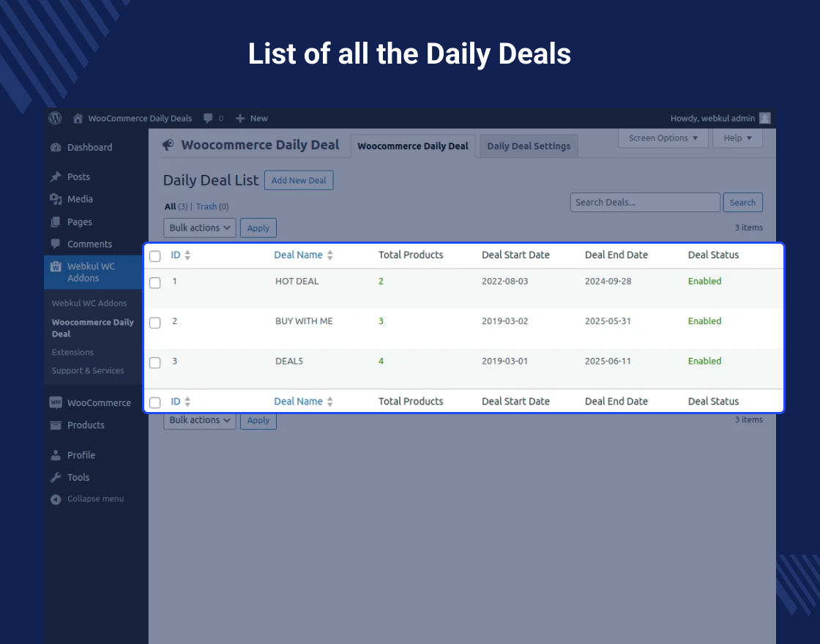This screenshot has height=644, width=820.
Task: Click the Add New Deal button
Action: pyautogui.click(x=299, y=180)
